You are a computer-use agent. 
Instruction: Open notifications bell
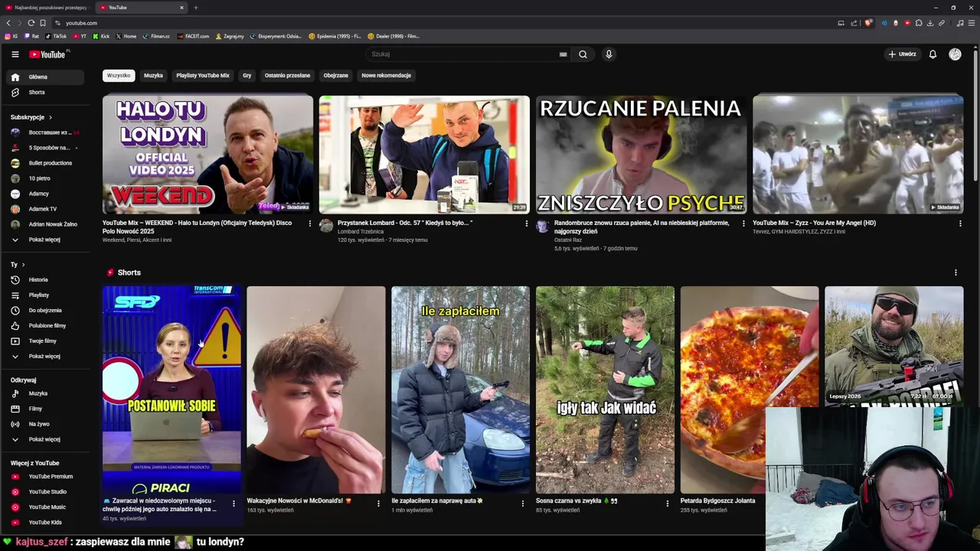coord(933,54)
